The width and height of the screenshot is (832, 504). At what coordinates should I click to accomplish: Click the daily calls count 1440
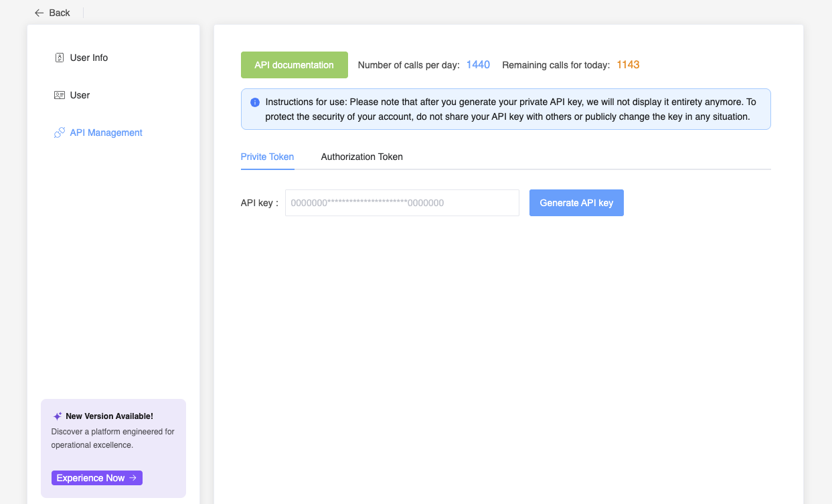point(479,64)
